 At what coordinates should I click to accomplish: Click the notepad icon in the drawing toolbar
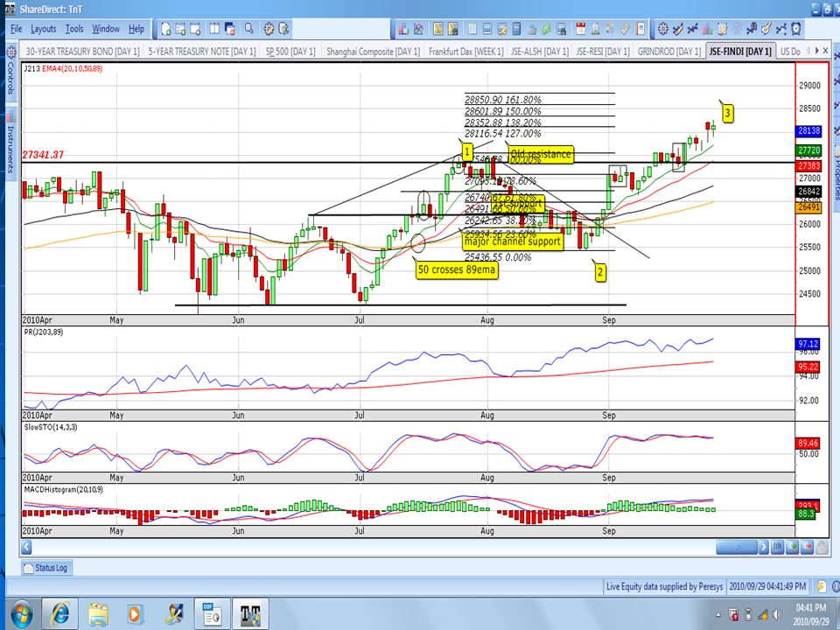coord(722,29)
